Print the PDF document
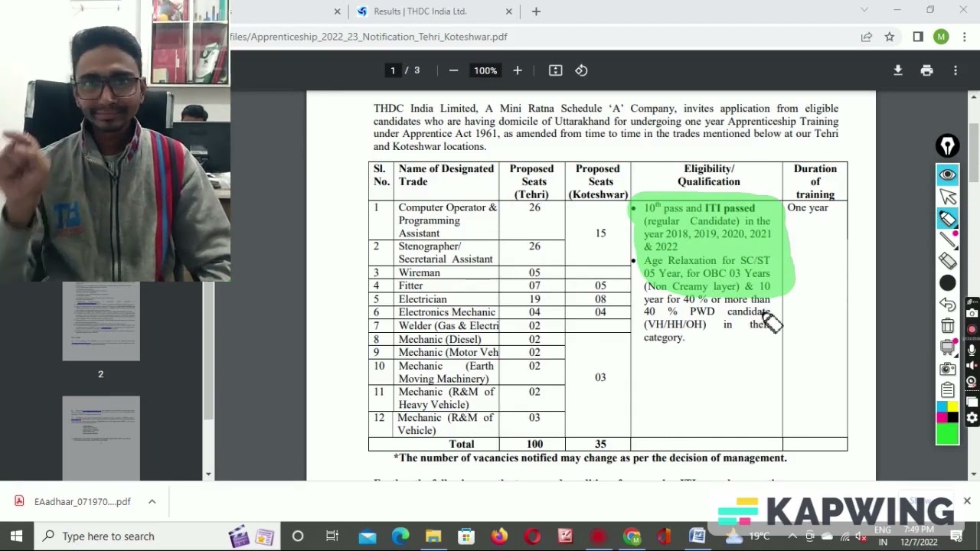The height and width of the screenshot is (551, 980). (x=926, y=70)
